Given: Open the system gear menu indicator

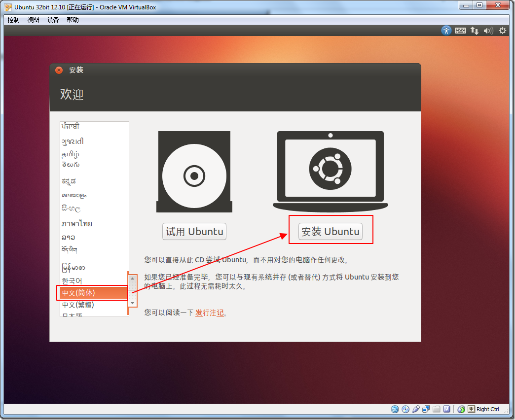Looking at the screenshot, I should pyautogui.click(x=502, y=31).
